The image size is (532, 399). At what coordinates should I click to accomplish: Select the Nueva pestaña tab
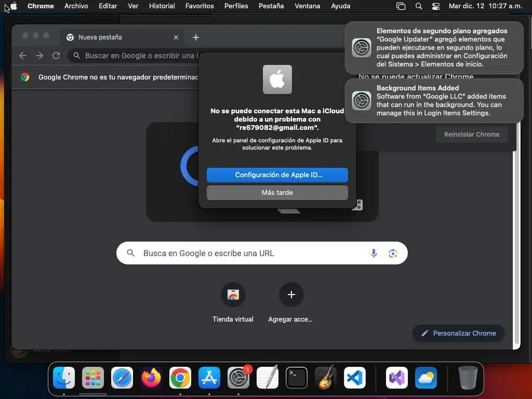[122, 37]
